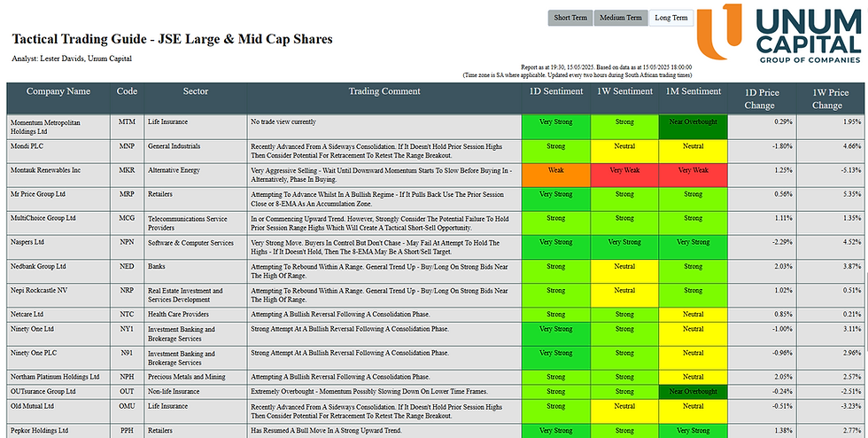Select Nedbank Group Ltd name
The image size is (868, 438).
pyautogui.click(x=38, y=267)
